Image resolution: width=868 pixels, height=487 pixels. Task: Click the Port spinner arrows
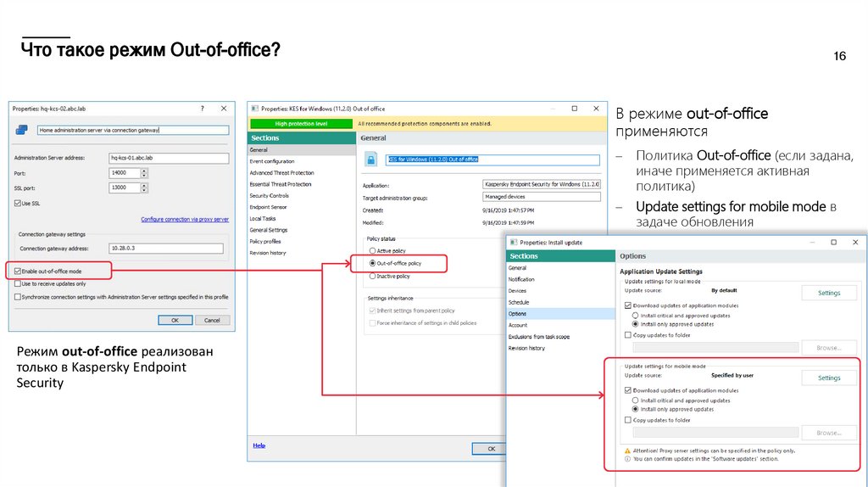click(144, 173)
